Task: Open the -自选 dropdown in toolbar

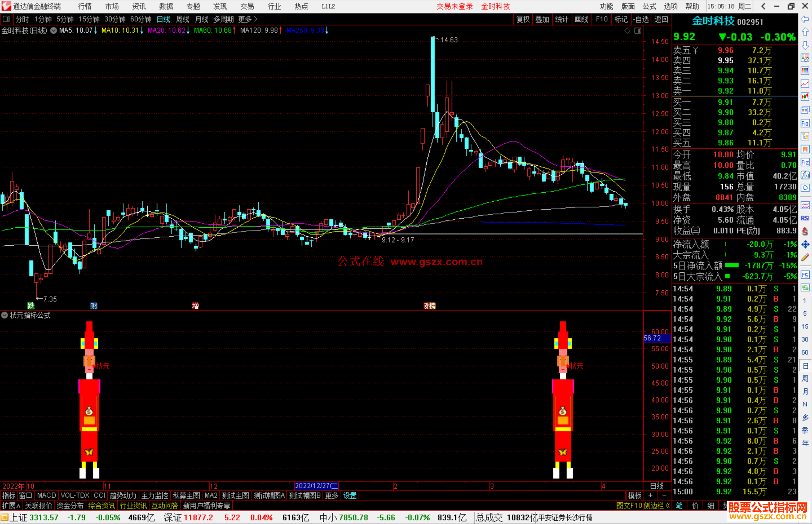Action: tap(641, 19)
